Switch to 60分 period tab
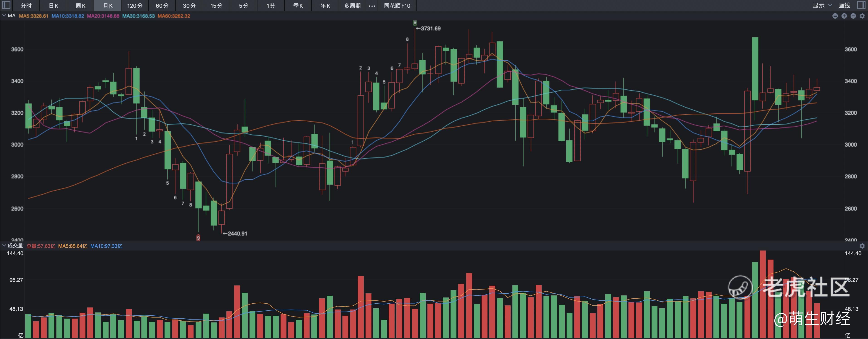 [x=162, y=6]
